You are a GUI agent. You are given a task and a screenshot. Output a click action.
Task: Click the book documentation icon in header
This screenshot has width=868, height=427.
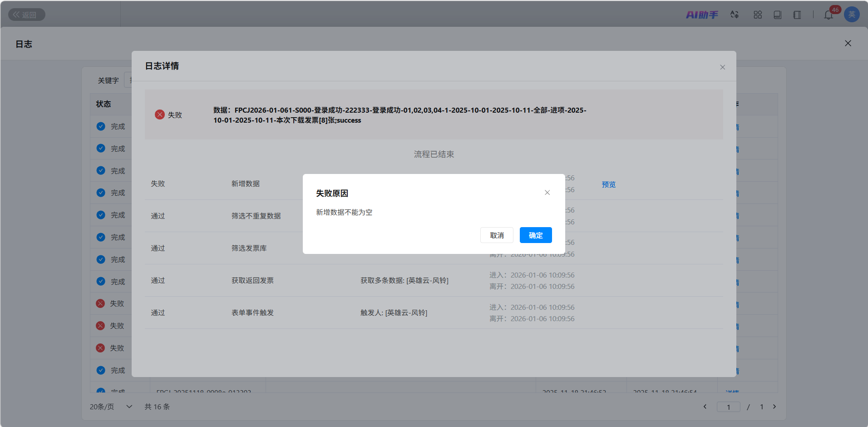pos(777,15)
